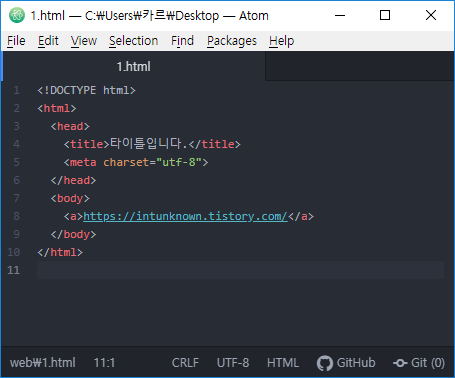Click the Atom logo in the title bar
Image resolution: width=455 pixels, height=378 pixels.
pyautogui.click(x=17, y=15)
